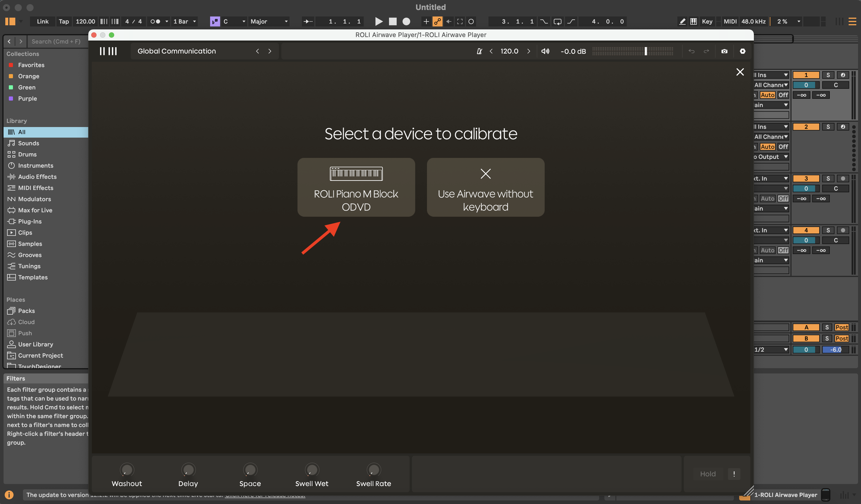The height and width of the screenshot is (504, 861).
Task: Click the Stop button in transport
Action: (393, 21)
